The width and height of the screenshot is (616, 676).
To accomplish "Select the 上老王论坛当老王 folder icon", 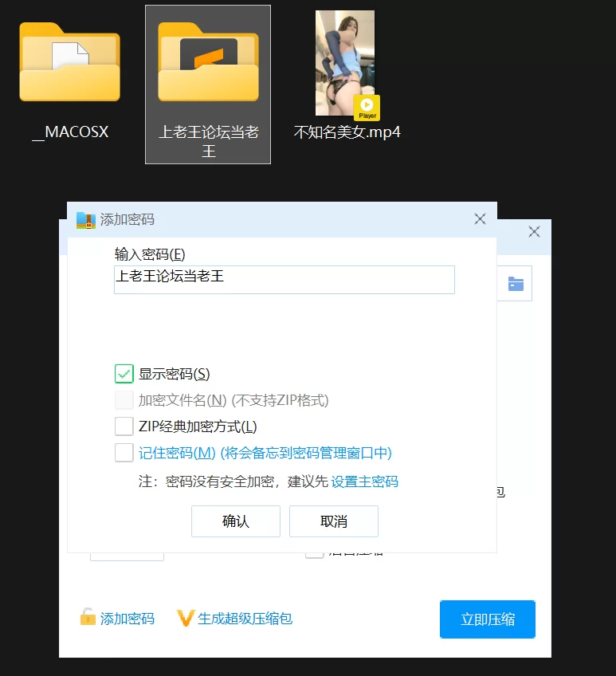I will click(x=208, y=64).
